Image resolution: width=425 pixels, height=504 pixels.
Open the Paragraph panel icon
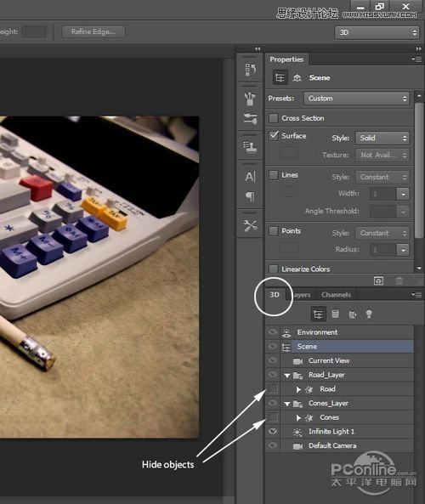tap(250, 196)
